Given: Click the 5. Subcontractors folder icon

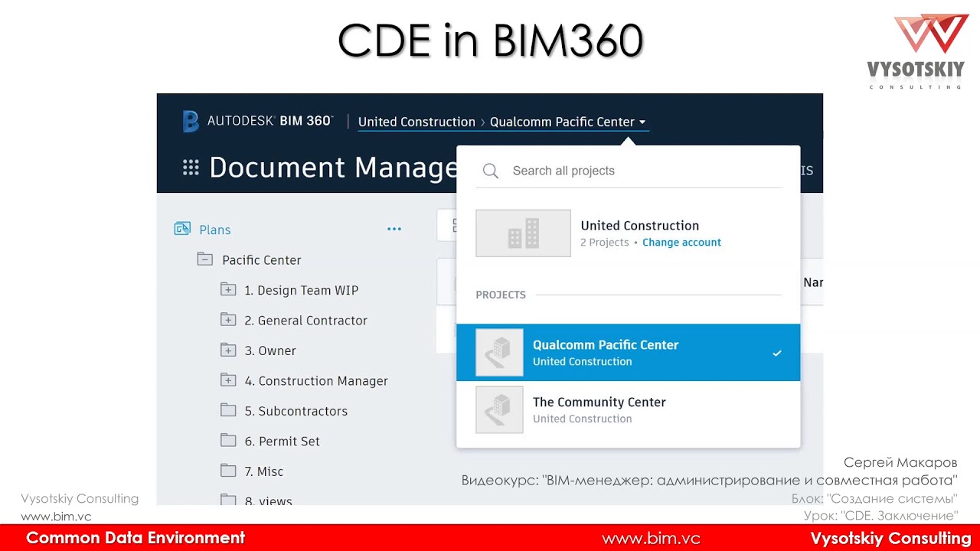Looking at the screenshot, I should click(228, 410).
